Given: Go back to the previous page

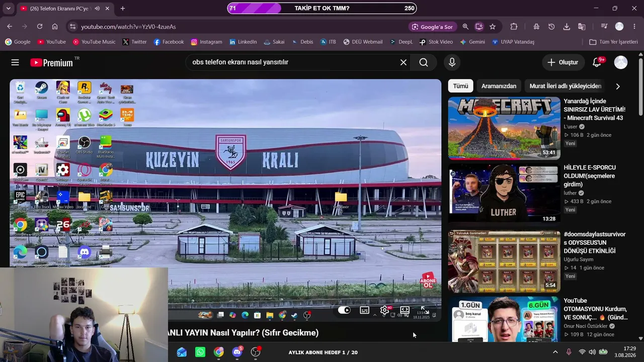Looking at the screenshot, I should click(x=10, y=27).
